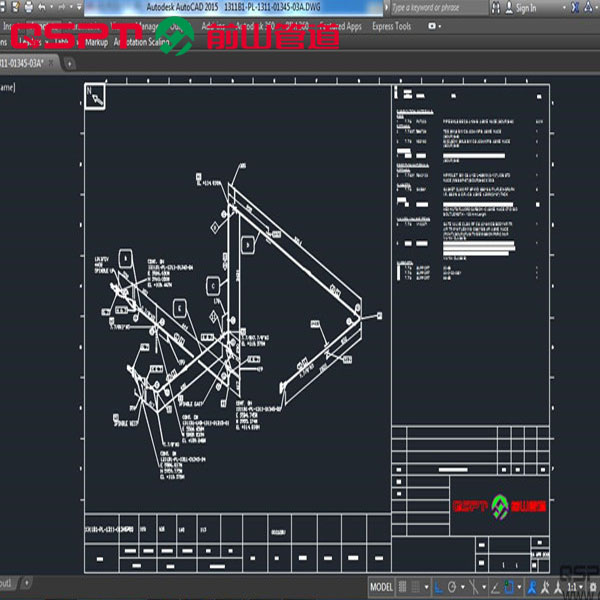
Task: Open the Express Tools ribbon tab
Action: (x=391, y=26)
